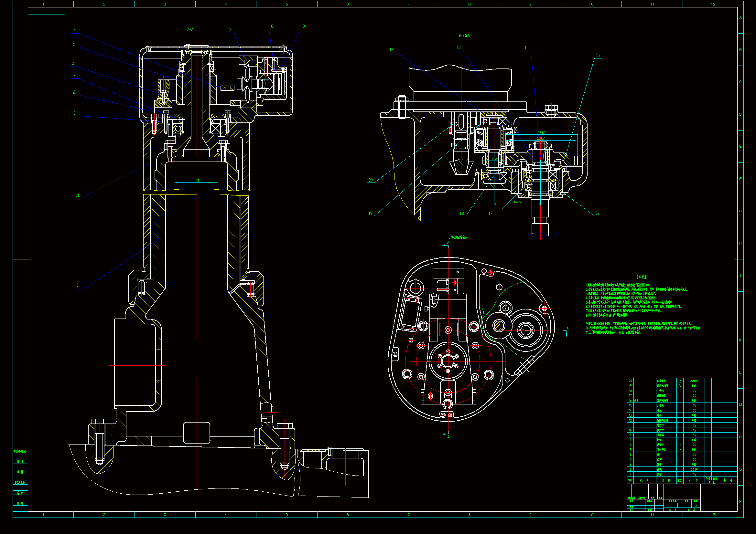The image size is (756, 534).
Task: Click the B-B enlarged view title
Action: point(464,36)
